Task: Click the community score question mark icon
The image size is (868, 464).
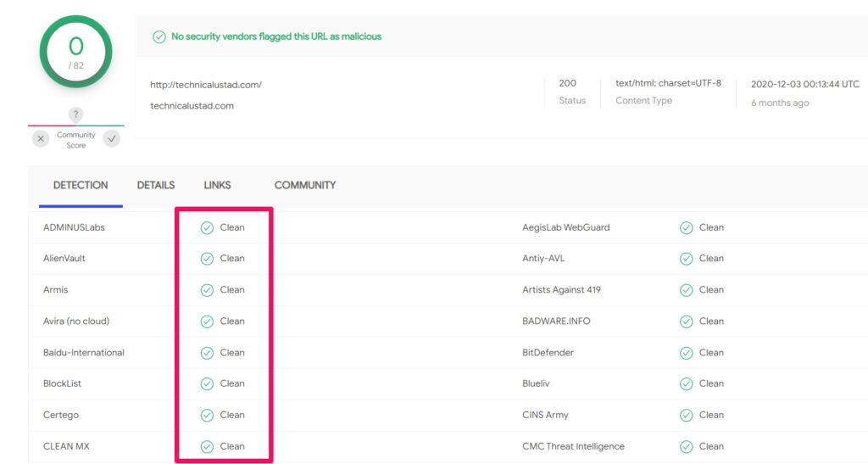Action: coord(75,115)
